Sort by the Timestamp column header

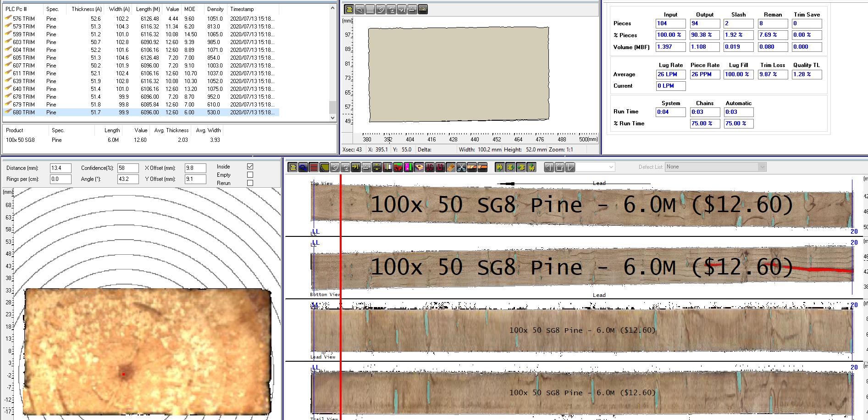coord(253,9)
